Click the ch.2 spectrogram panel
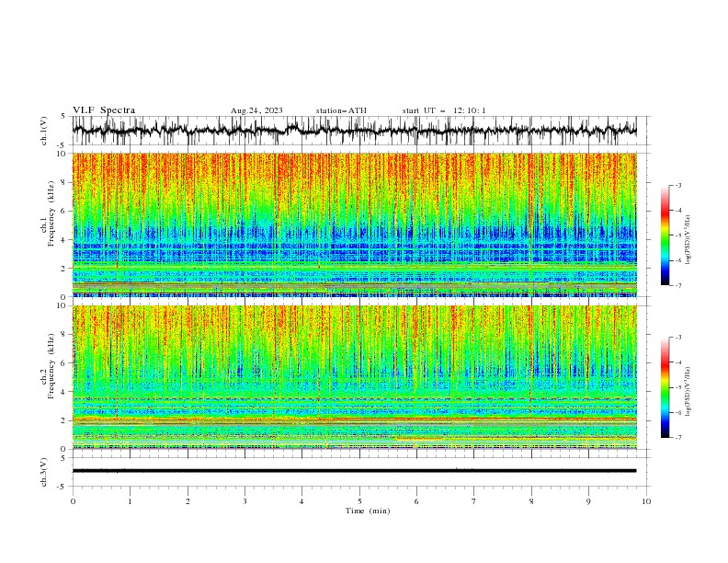 point(354,377)
